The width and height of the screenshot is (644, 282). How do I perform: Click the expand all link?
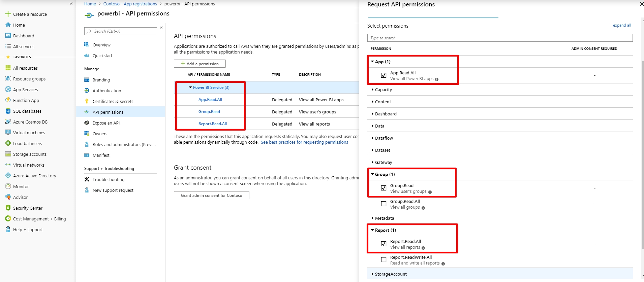(622, 25)
